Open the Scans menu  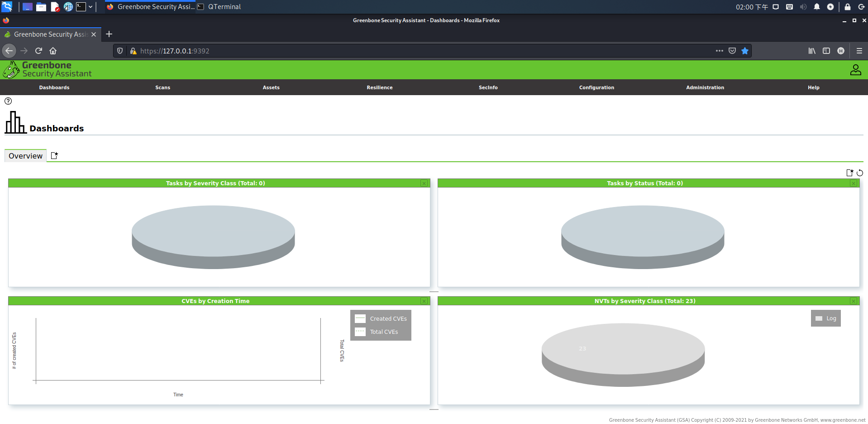click(x=162, y=87)
